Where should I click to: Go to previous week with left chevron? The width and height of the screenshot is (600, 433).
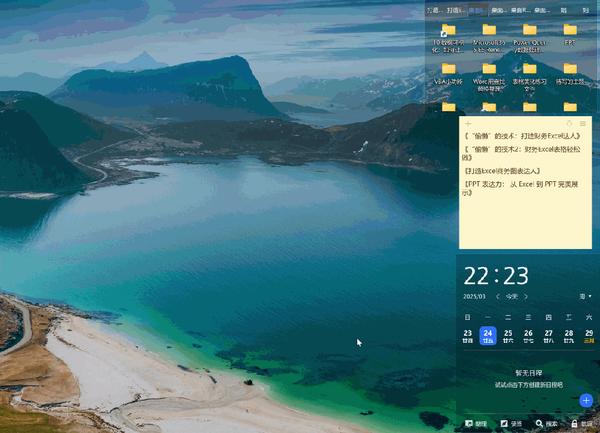(497, 296)
